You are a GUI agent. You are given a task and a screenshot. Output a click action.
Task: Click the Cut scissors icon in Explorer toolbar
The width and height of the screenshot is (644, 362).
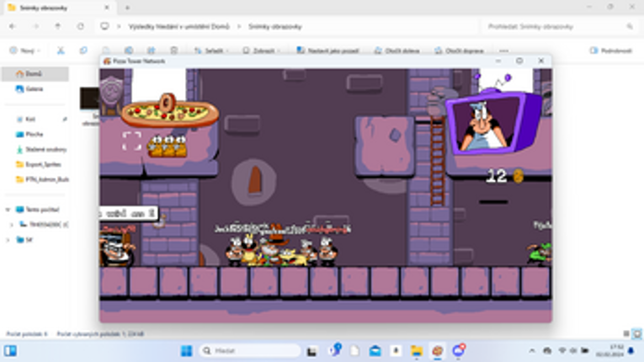click(x=61, y=51)
